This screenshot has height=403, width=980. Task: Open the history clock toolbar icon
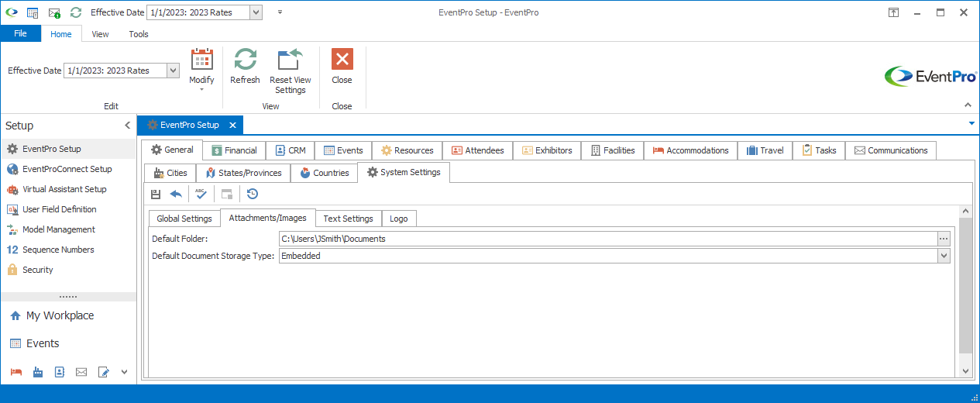click(x=253, y=194)
